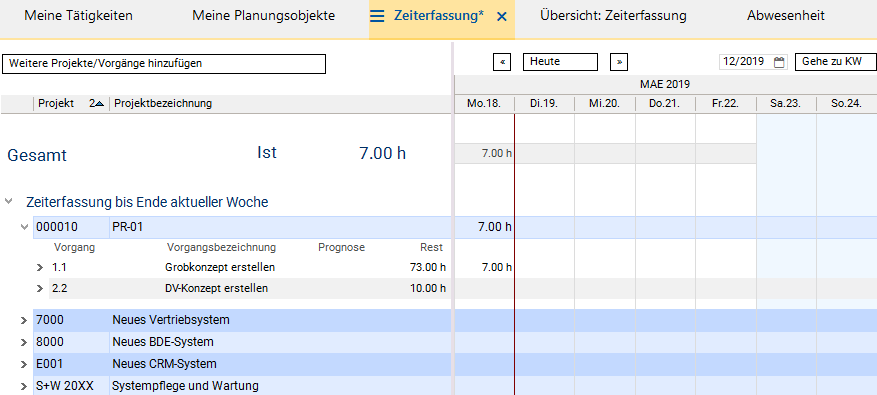
Task: Go to next week with » button
Action: [619, 62]
